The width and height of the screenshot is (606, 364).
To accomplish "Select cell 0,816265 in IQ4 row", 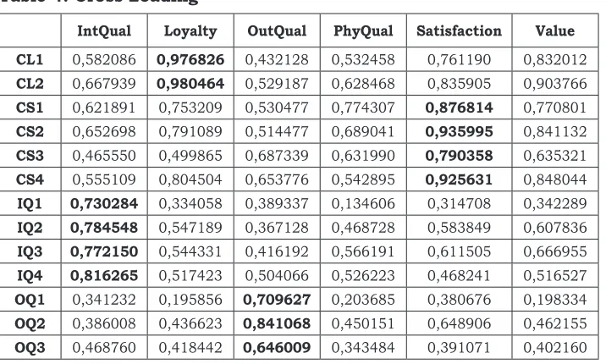I will 104,275.
